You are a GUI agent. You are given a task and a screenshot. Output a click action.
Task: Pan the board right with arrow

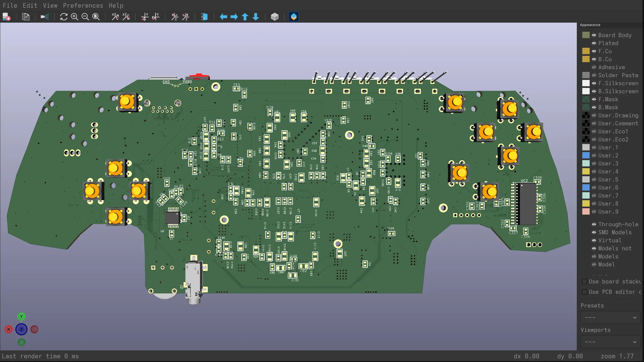234,17
